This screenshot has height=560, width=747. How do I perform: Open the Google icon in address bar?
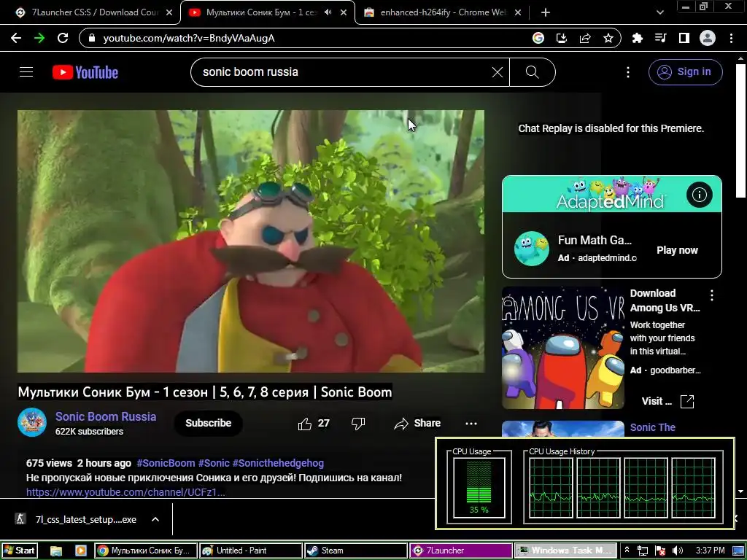538,38
